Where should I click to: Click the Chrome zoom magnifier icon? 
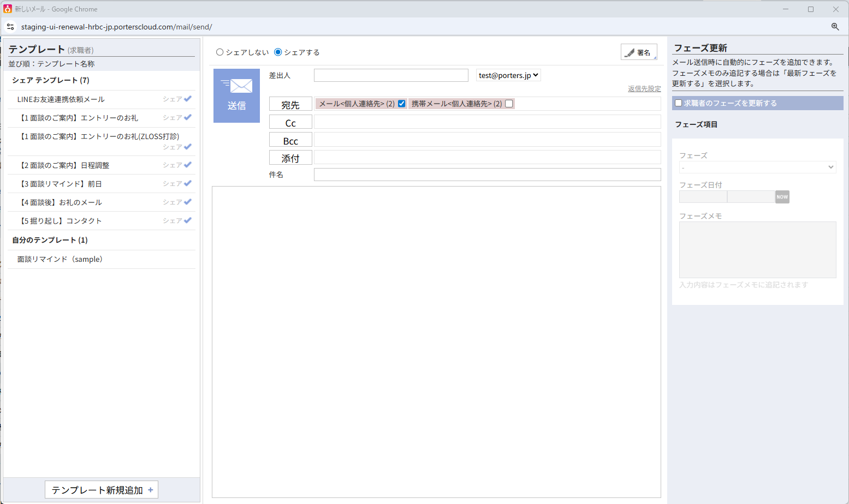tap(835, 27)
